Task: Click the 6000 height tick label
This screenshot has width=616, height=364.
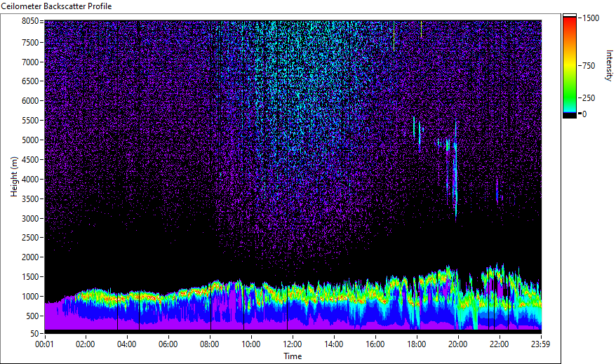Action: point(30,101)
